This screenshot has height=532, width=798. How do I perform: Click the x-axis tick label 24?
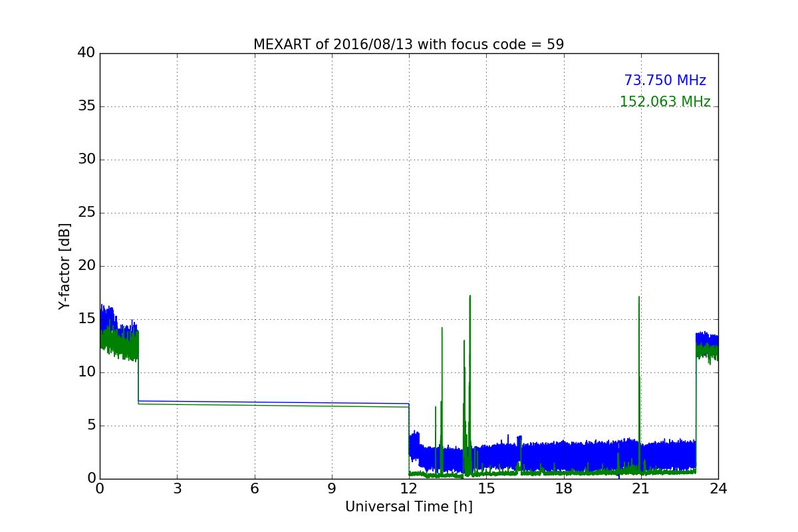[718, 489]
